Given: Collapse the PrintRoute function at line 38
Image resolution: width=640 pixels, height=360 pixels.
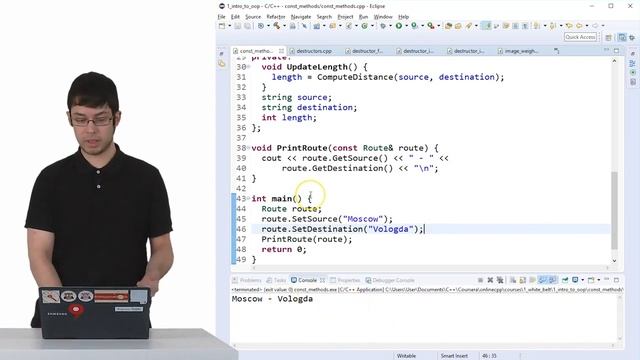Looking at the screenshot, I should 248,148.
